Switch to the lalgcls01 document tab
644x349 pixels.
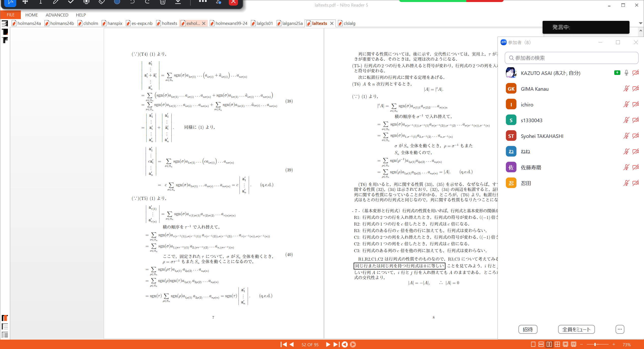[262, 23]
